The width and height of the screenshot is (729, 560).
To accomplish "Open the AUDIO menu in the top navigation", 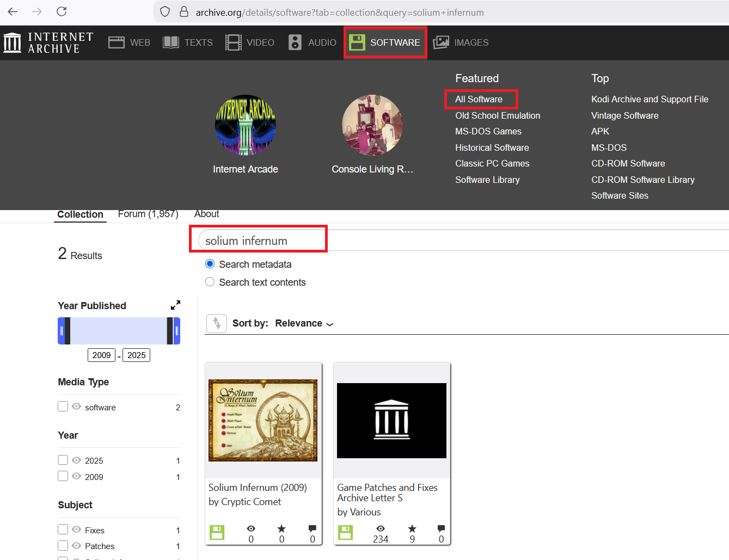I will point(313,42).
